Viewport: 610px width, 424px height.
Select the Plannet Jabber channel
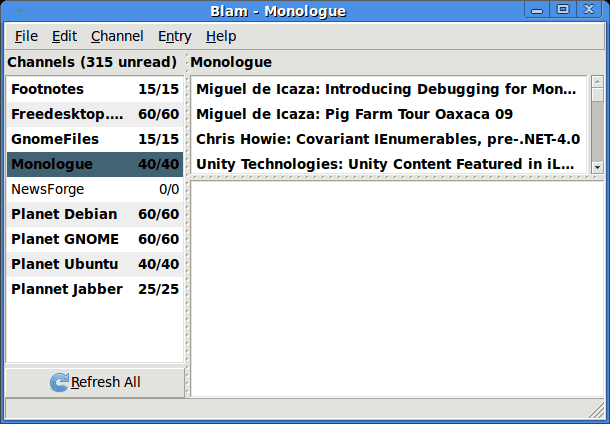[x=95, y=289]
